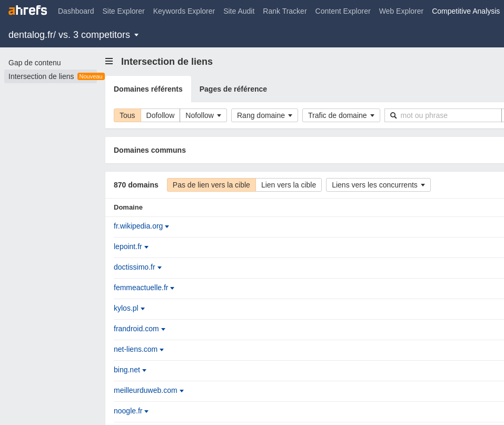The image size is (504, 425).
Task: Open Site Explorer in top navigation
Action: point(123,11)
